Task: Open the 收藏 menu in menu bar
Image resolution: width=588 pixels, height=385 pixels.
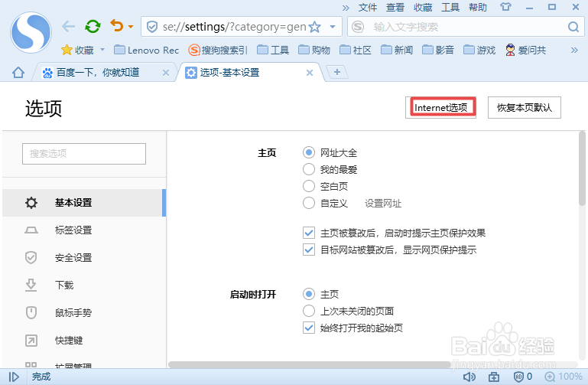Action: click(423, 8)
